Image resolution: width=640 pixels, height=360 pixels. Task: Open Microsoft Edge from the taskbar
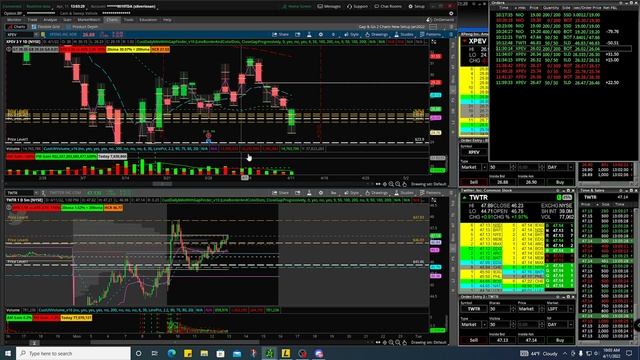[172, 353]
